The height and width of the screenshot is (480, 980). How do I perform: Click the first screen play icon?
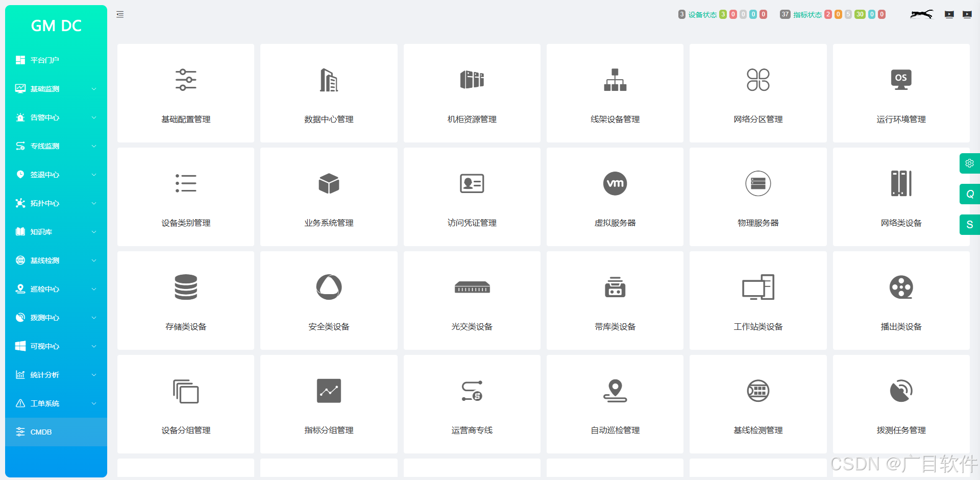pyautogui.click(x=949, y=14)
